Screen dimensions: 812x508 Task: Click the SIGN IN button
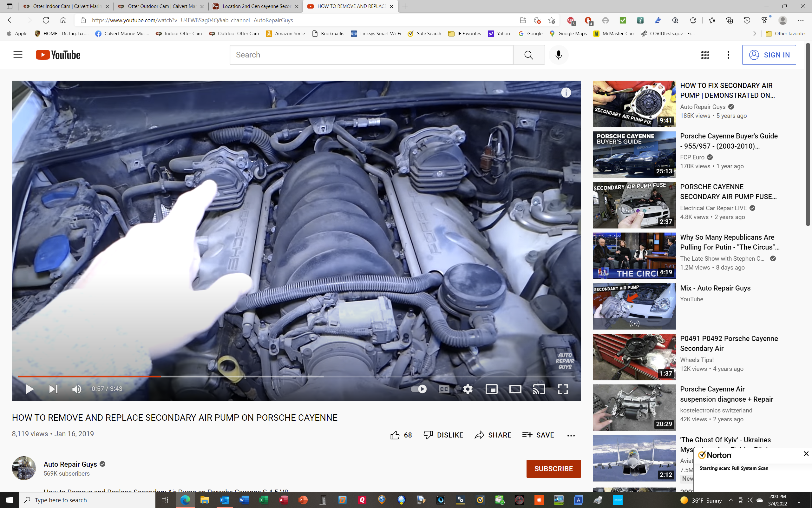(769, 55)
